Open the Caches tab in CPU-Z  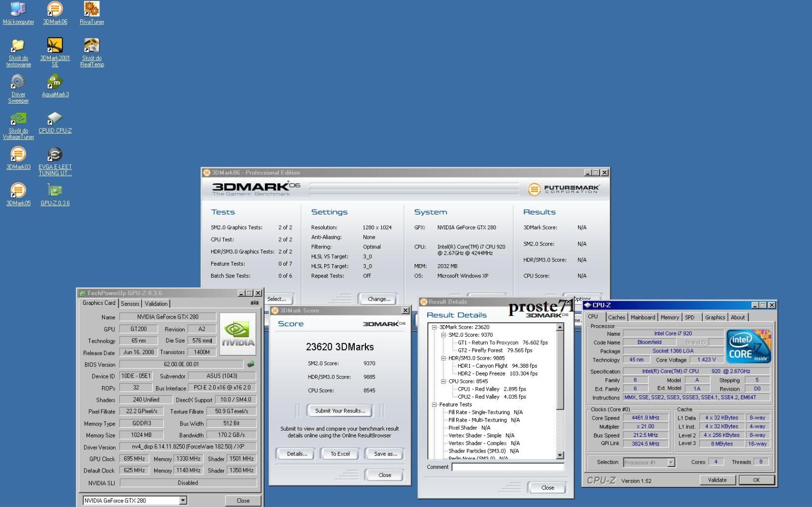click(x=617, y=317)
